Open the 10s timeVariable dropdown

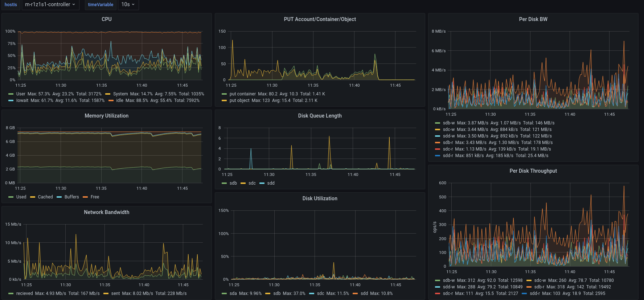(x=128, y=5)
